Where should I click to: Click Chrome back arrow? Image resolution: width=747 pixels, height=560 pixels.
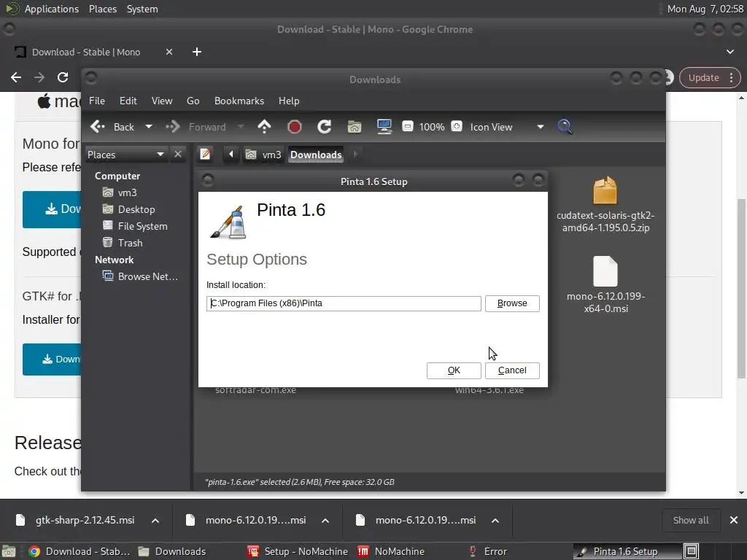click(16, 77)
